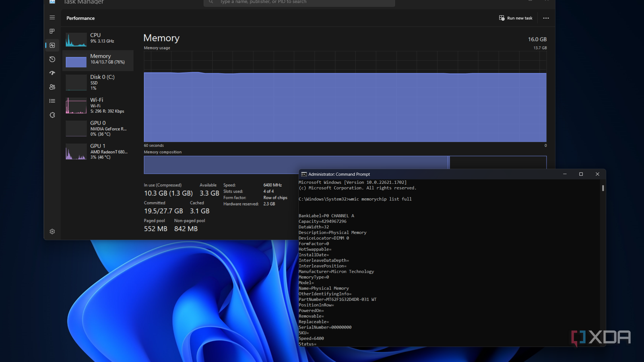The height and width of the screenshot is (362, 644).
Task: Open Users page in sidebar
Action: tap(52, 87)
